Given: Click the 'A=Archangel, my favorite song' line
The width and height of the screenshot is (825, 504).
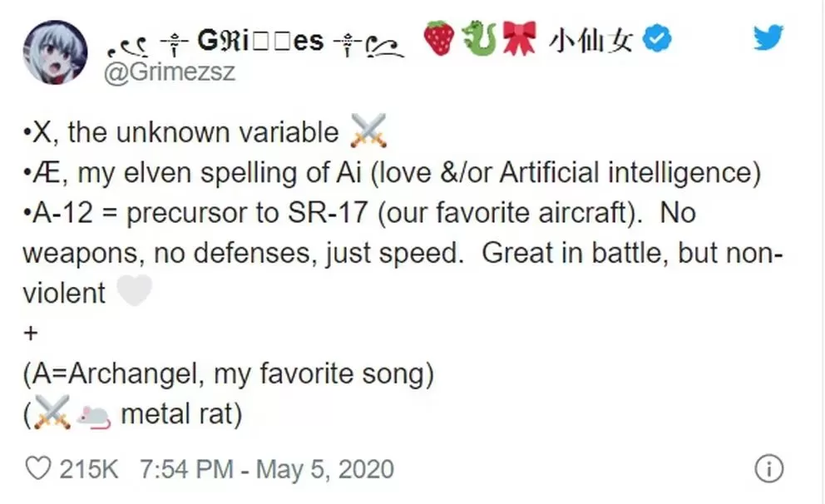Looking at the screenshot, I should point(229,374).
